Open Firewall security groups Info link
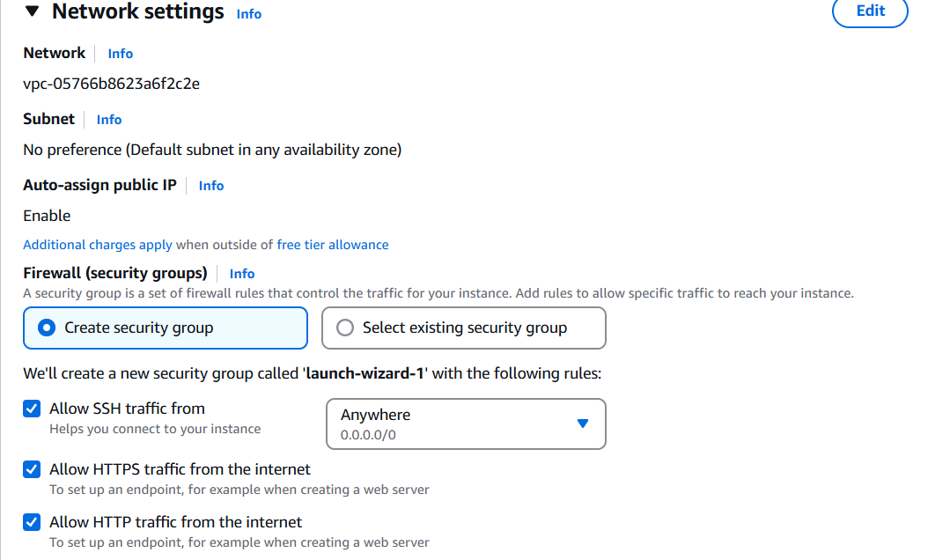The image size is (928, 560). 242,274
